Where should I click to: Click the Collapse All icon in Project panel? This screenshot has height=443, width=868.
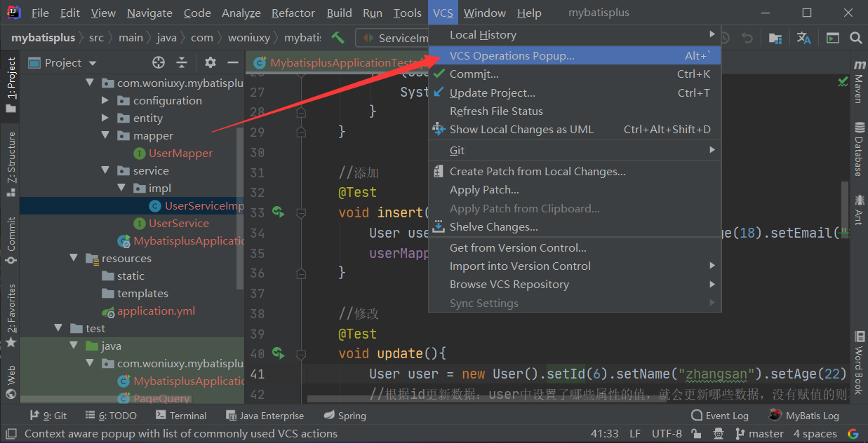point(182,62)
